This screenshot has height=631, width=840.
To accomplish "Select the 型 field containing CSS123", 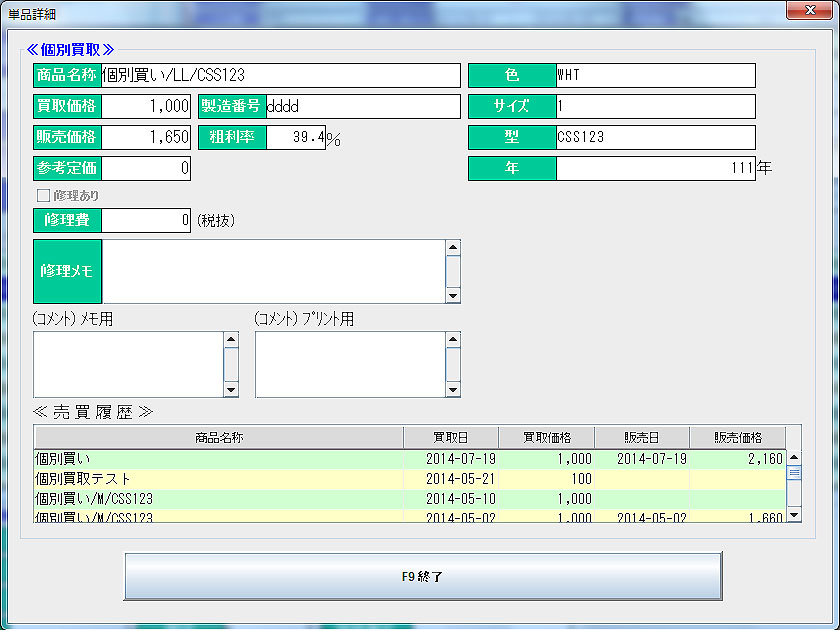I will [655, 138].
